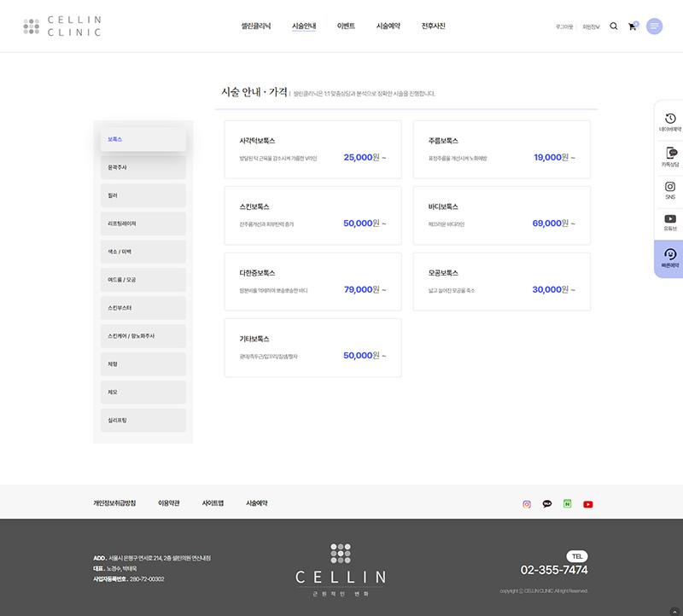Viewport: 683px width, 616px height.
Task: Click the Cellin Clinic logo in the header
Action: pos(62,26)
